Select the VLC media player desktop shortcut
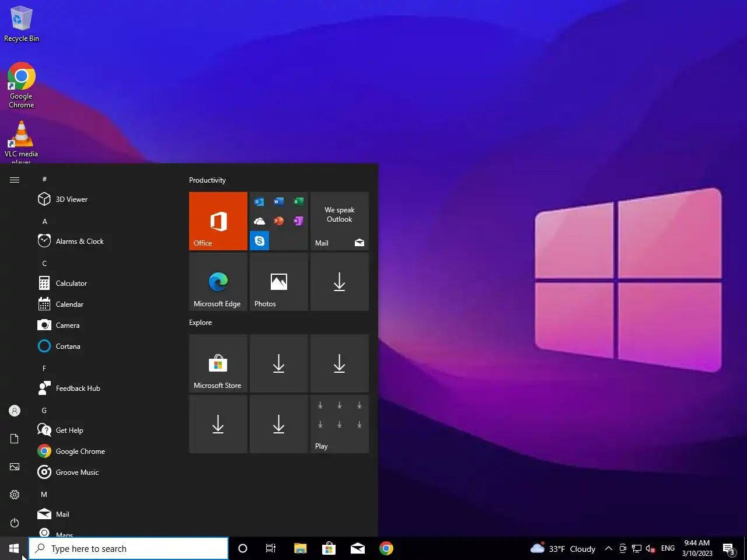Viewport: 747px width, 560px height. (22, 142)
